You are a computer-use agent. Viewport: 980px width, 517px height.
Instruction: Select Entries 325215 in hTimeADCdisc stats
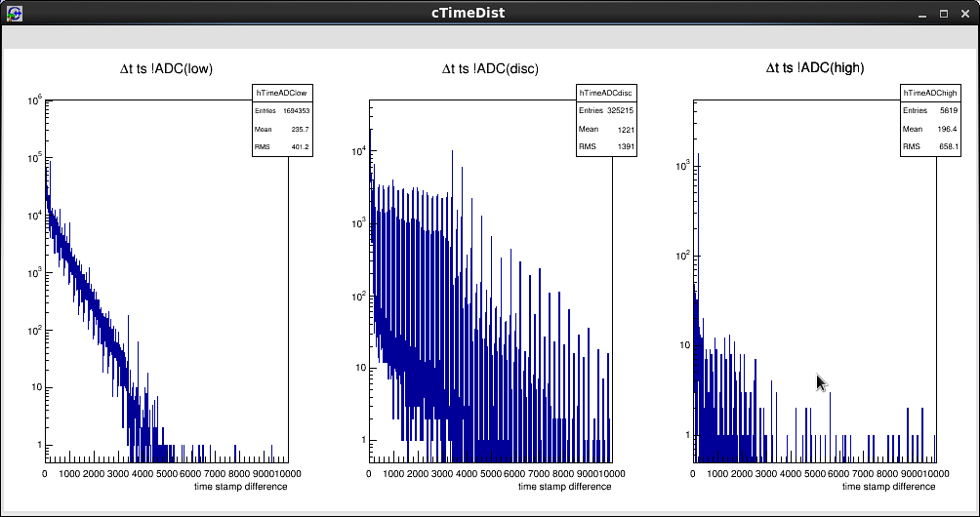(x=606, y=110)
